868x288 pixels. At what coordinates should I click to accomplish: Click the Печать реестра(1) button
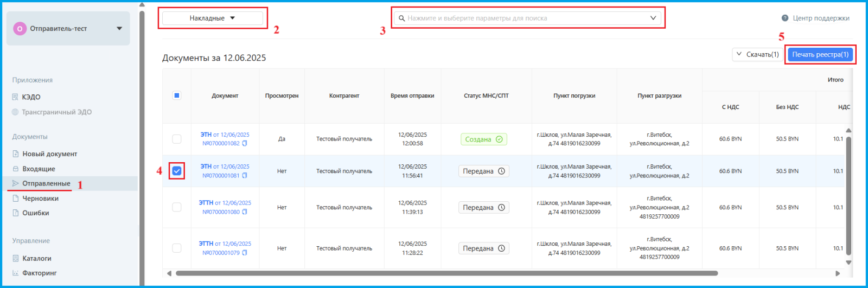coord(820,54)
